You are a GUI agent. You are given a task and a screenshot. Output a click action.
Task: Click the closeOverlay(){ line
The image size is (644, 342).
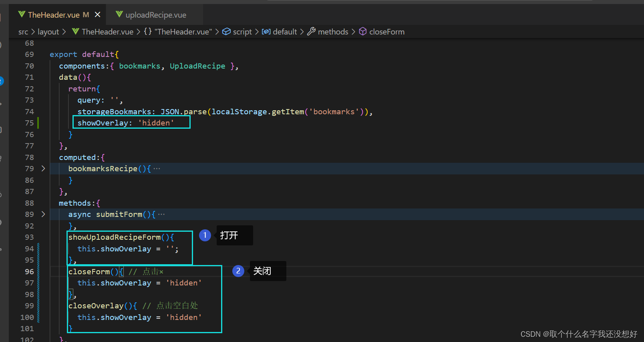133,306
